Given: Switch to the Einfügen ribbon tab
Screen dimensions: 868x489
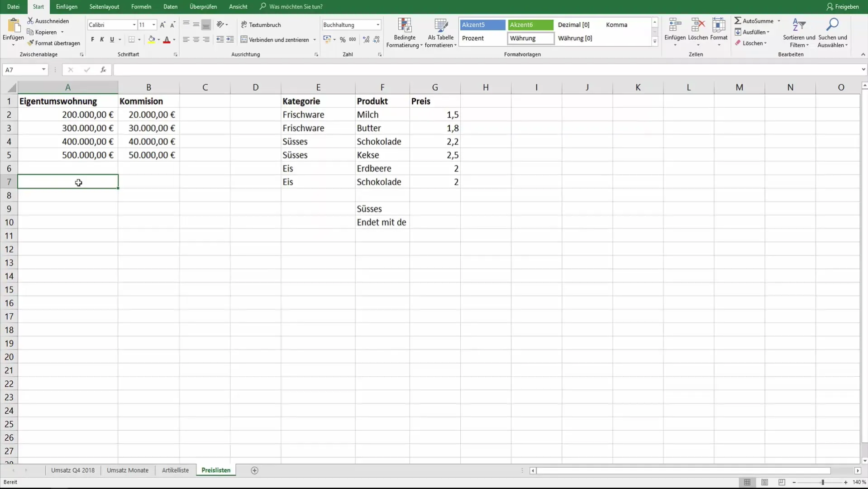Looking at the screenshot, I should 67,7.
